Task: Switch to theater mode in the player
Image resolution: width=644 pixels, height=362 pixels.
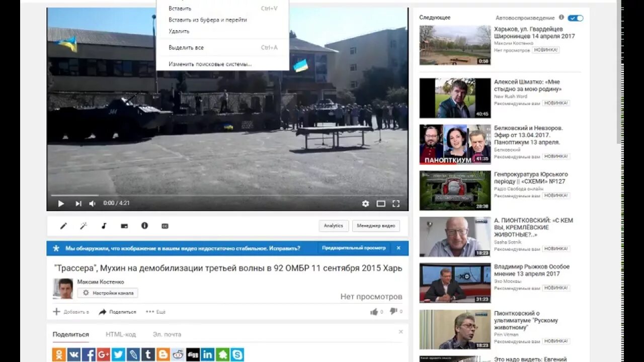Action: [x=381, y=204]
